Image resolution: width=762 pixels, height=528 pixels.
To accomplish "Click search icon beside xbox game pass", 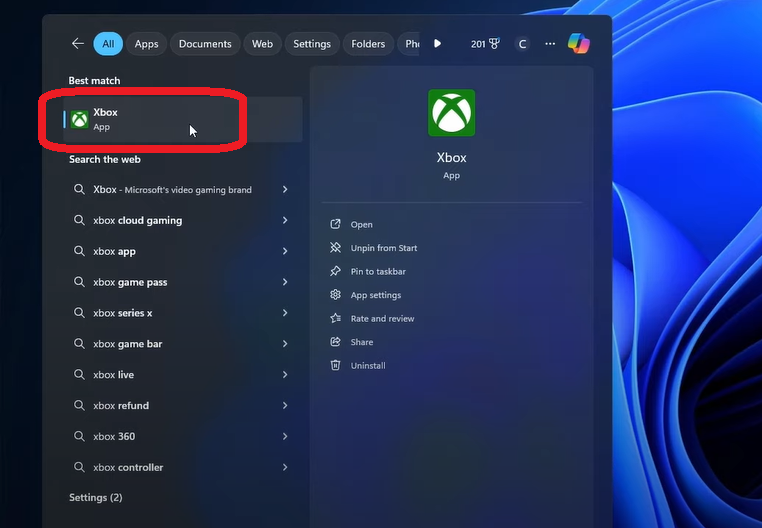I will 79,282.
